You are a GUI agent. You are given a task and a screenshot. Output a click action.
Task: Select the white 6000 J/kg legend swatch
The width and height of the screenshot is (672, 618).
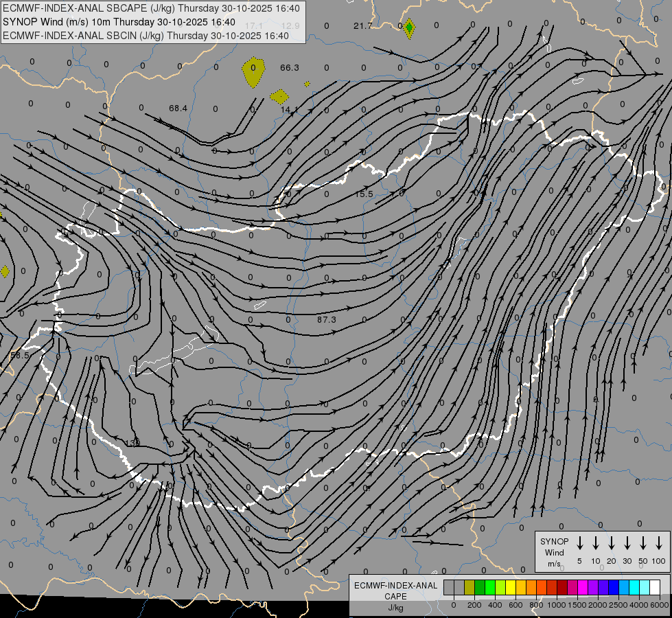[x=656, y=587]
